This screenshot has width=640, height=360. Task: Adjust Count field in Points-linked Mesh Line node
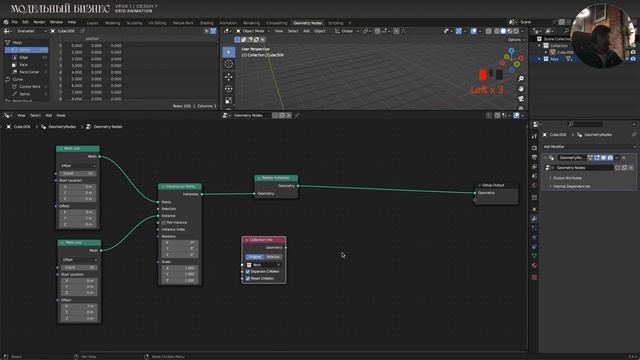click(x=78, y=173)
